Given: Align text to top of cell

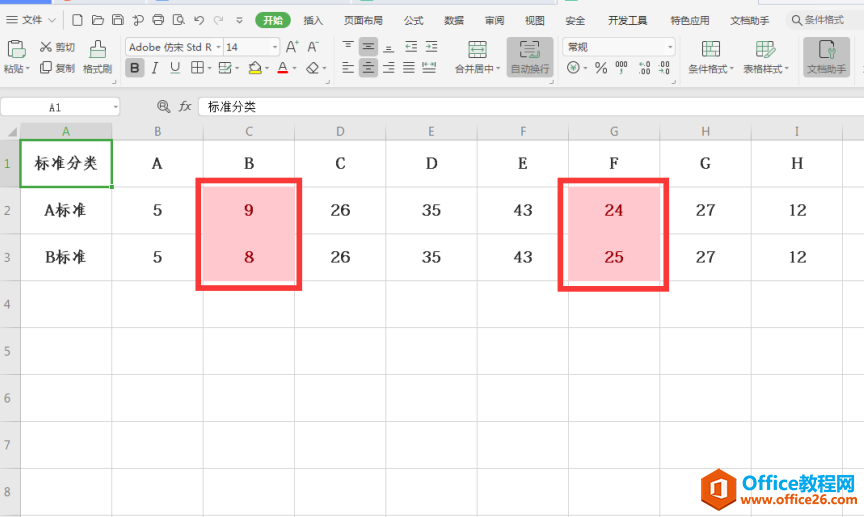Looking at the screenshot, I should tap(348, 46).
